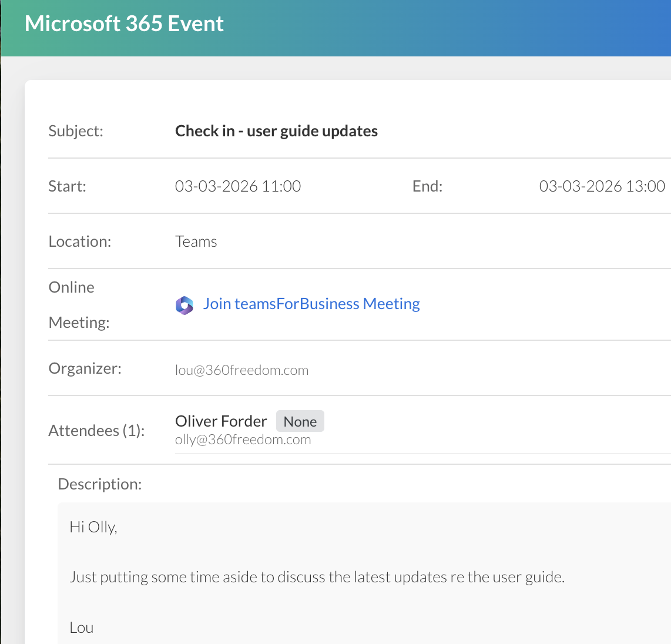The width and height of the screenshot is (671, 644).
Task: Click the Microsoft 365 Event header title
Action: tap(124, 24)
